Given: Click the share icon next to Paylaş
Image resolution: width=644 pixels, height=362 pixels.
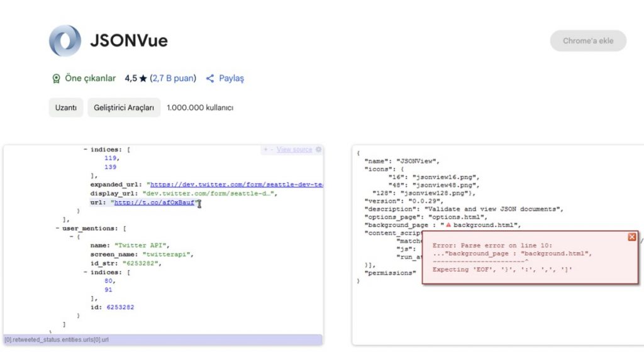Looking at the screenshot, I should coord(210,79).
